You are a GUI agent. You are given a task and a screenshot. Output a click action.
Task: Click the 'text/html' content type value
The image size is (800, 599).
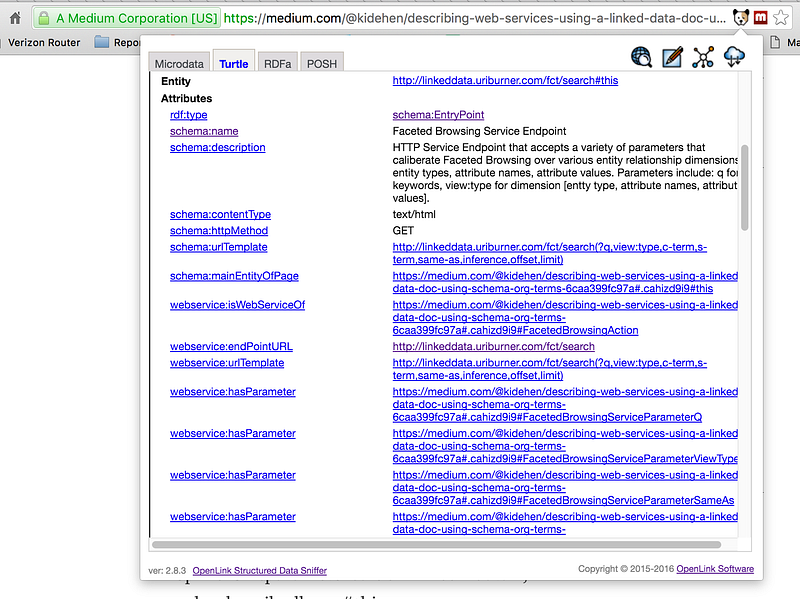click(414, 214)
